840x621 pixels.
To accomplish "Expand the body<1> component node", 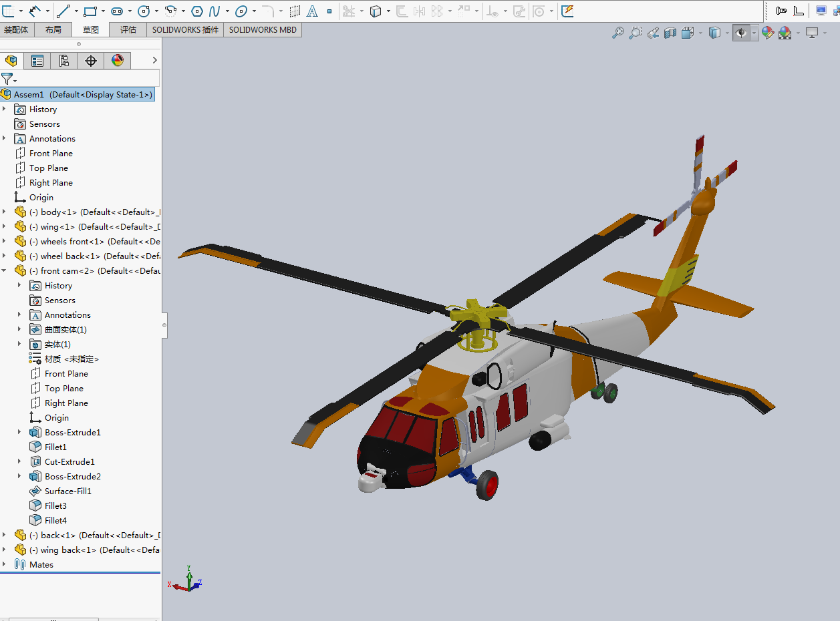I will [x=5, y=212].
